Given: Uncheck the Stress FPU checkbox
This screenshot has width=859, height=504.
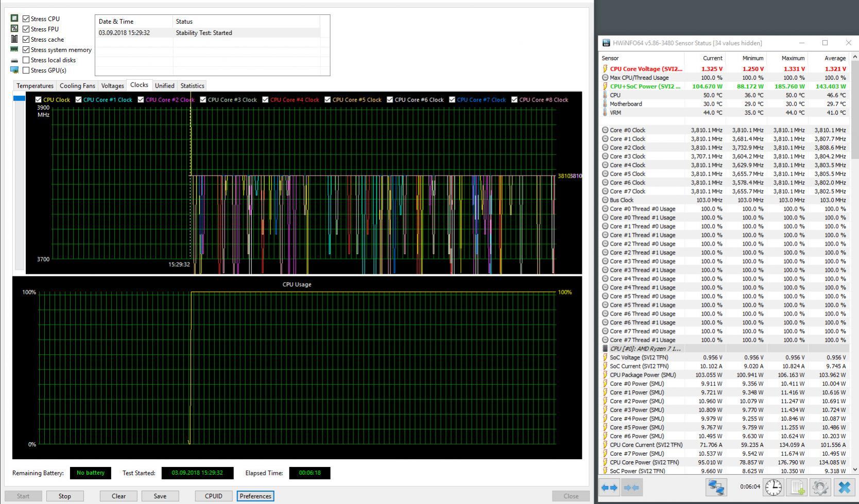Looking at the screenshot, I should 26,29.
